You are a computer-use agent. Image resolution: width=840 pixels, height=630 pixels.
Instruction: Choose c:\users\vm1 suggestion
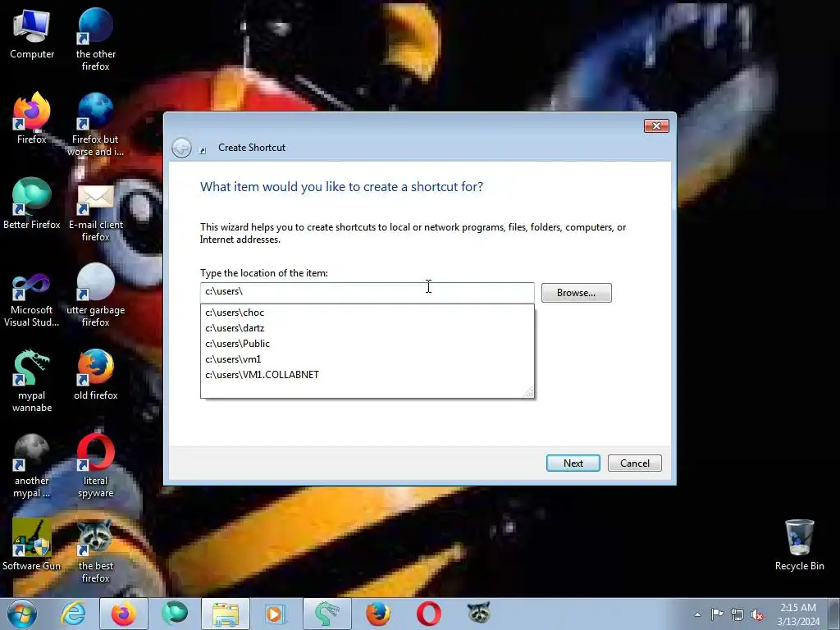[367, 359]
